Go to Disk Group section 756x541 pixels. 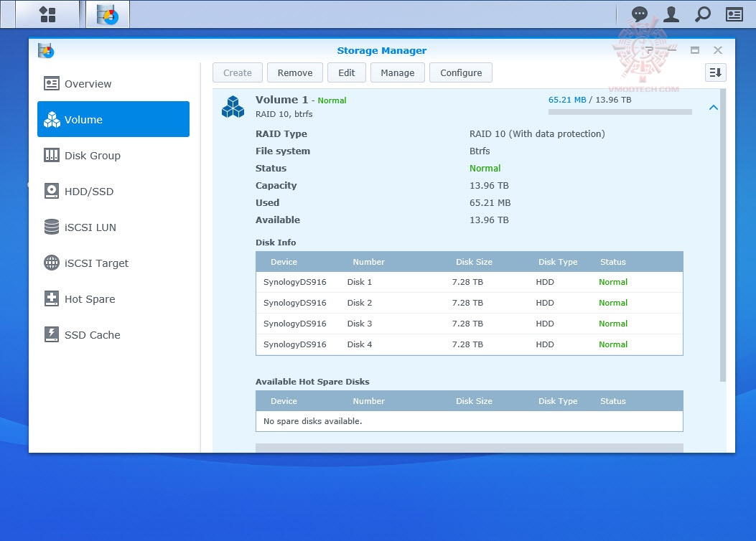point(113,155)
